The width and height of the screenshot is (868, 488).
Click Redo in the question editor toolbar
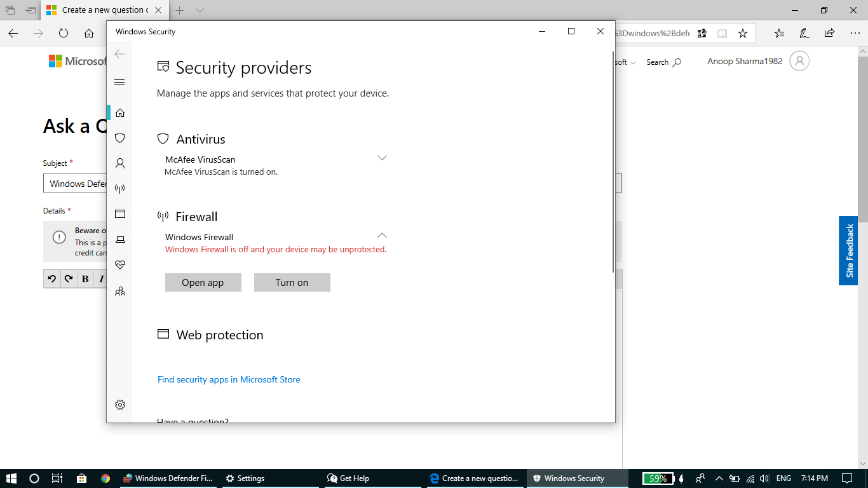point(69,279)
